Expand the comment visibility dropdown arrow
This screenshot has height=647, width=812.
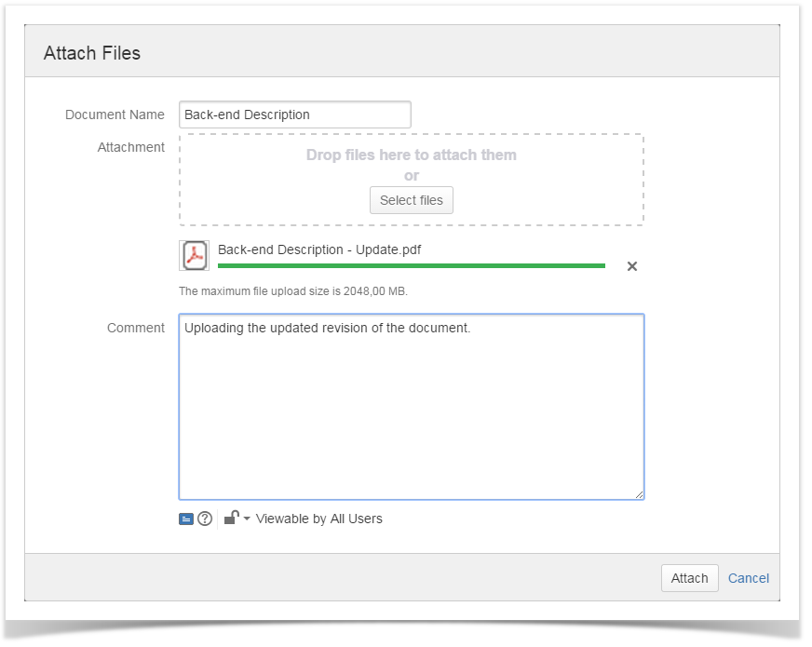click(247, 519)
